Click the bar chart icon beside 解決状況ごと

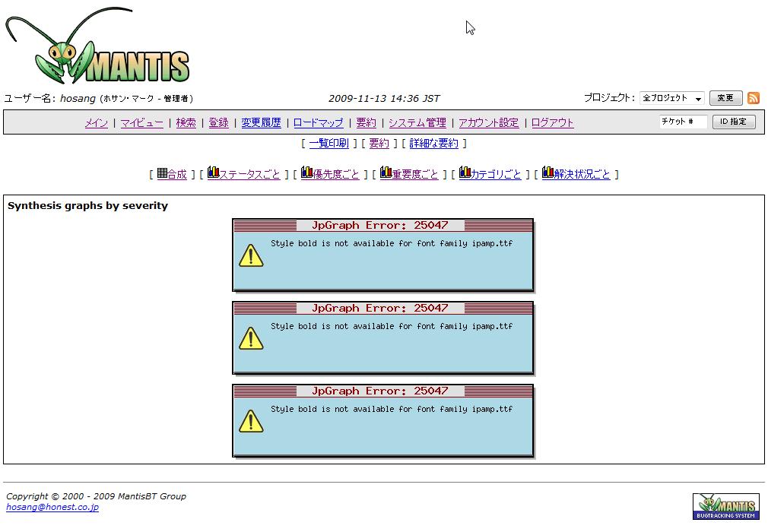click(547, 173)
